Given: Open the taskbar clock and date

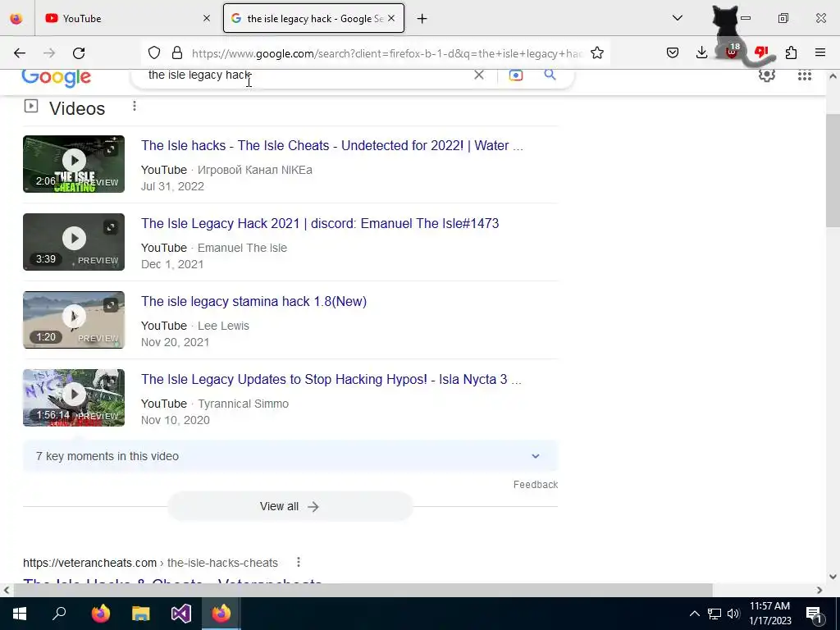Looking at the screenshot, I should point(769,614).
